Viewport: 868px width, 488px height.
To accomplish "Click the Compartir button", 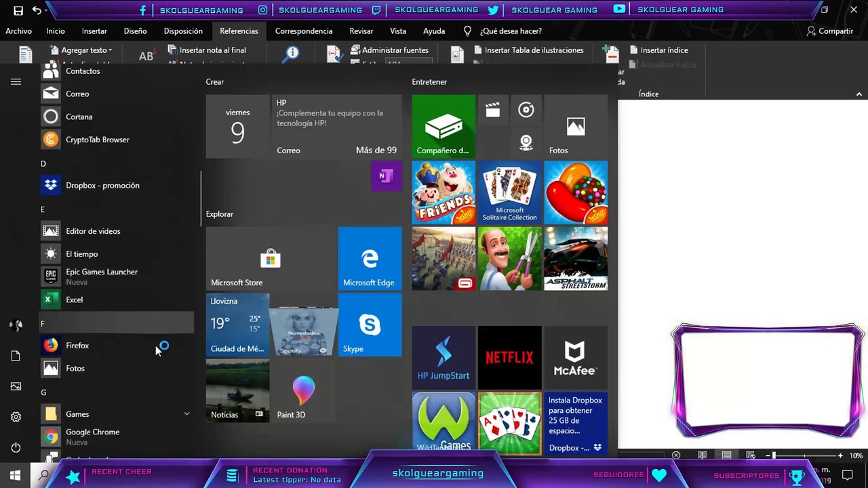I will (x=829, y=31).
